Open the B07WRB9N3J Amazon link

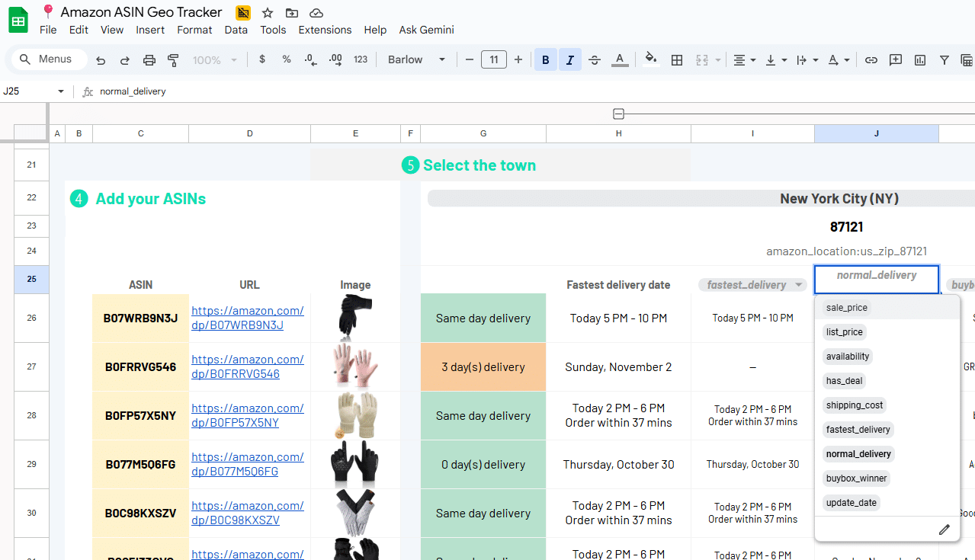pyautogui.click(x=247, y=318)
